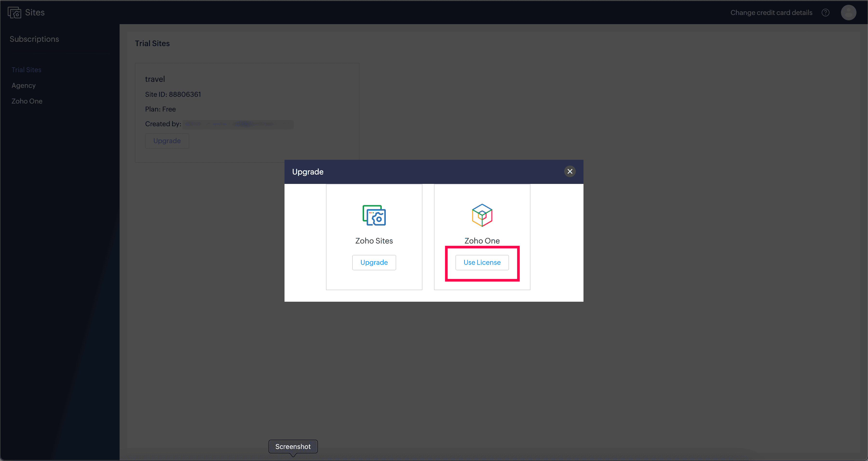Click Upgrade button on travel site card
Image resolution: width=868 pixels, height=461 pixels.
click(x=167, y=141)
